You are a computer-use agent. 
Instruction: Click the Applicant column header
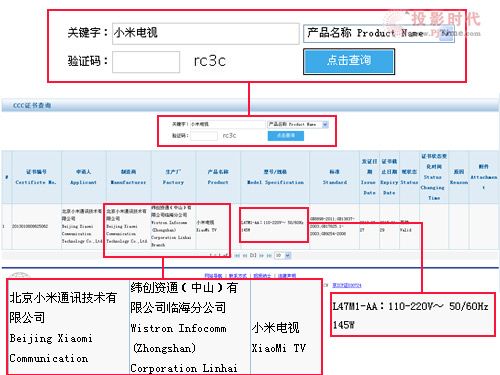(83, 177)
